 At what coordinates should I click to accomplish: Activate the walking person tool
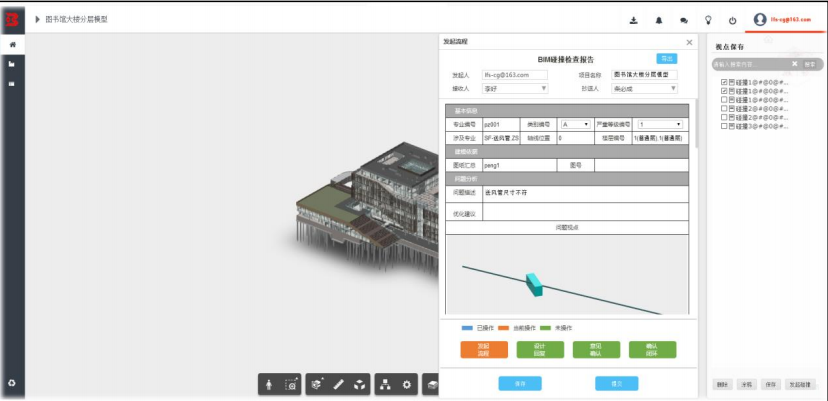pos(269,385)
